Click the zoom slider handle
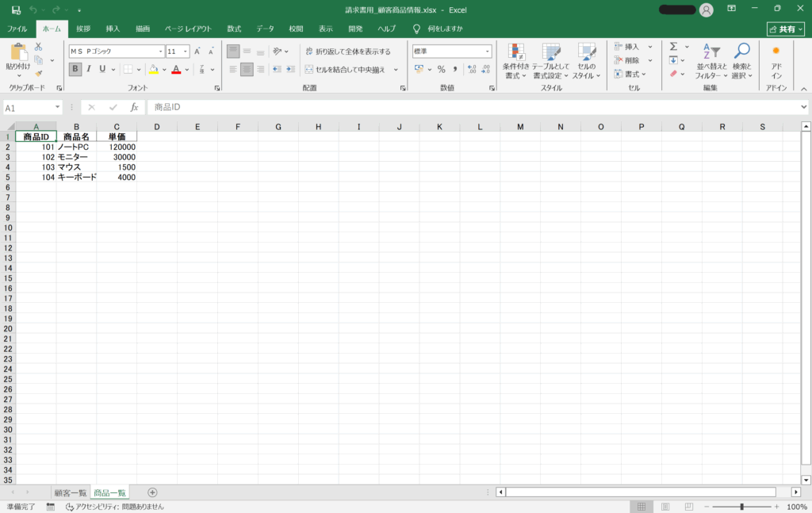812x513 pixels. pos(741,507)
